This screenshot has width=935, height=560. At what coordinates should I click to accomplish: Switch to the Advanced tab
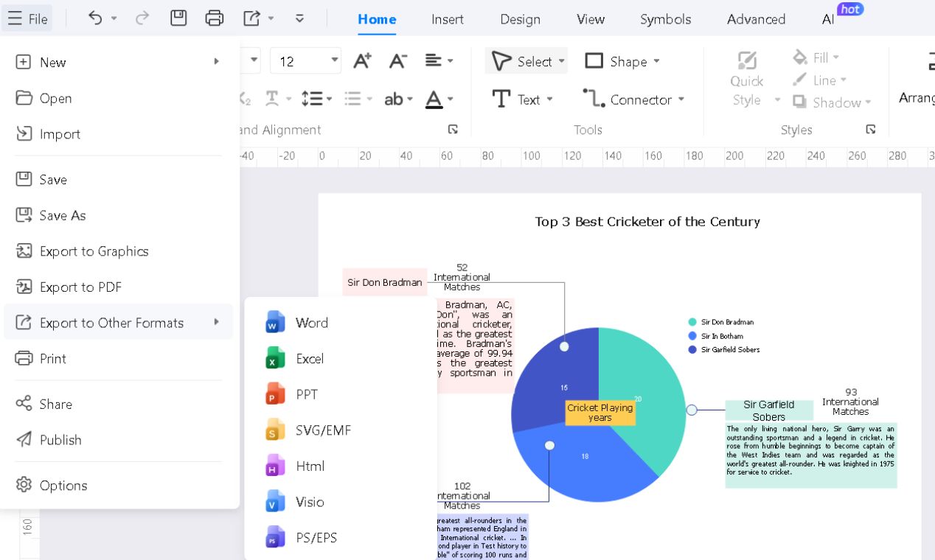click(756, 19)
